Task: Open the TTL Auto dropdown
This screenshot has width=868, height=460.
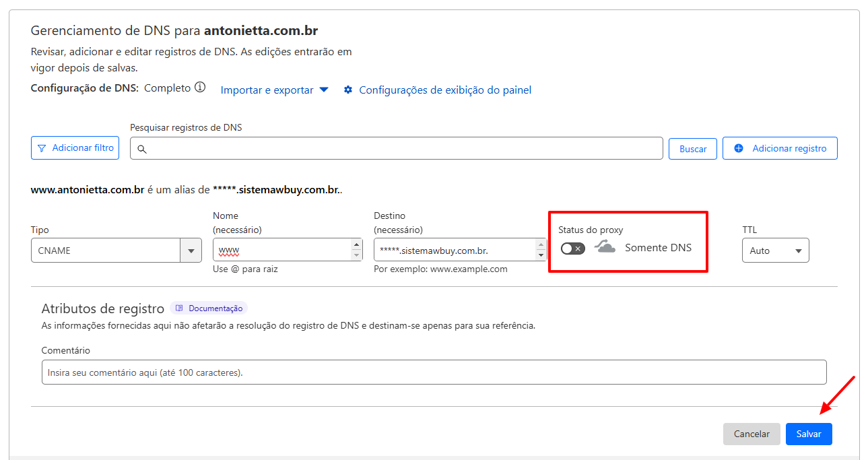Action: (775, 251)
